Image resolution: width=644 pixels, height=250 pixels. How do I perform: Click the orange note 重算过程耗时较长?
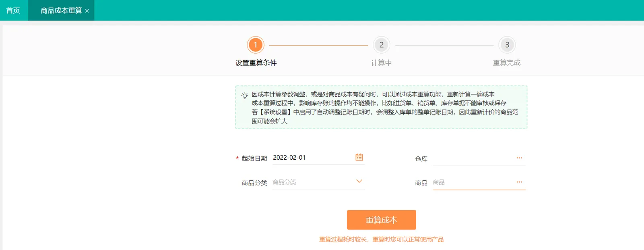pyautogui.click(x=381, y=240)
